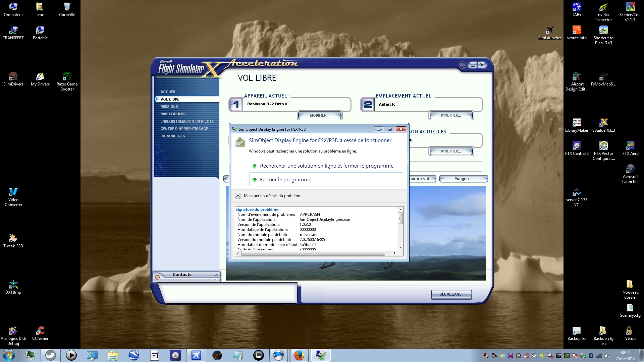Click MODIFIER under Emplacement actuel
The height and width of the screenshot is (362, 644).
point(451,115)
